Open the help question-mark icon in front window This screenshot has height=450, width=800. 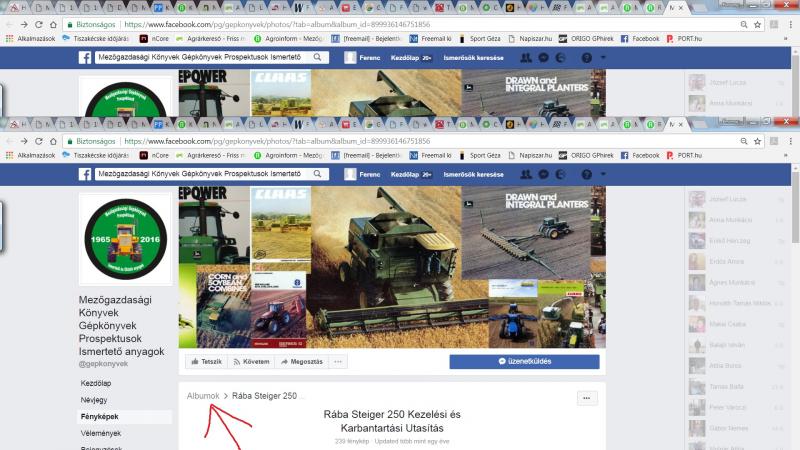[587, 174]
